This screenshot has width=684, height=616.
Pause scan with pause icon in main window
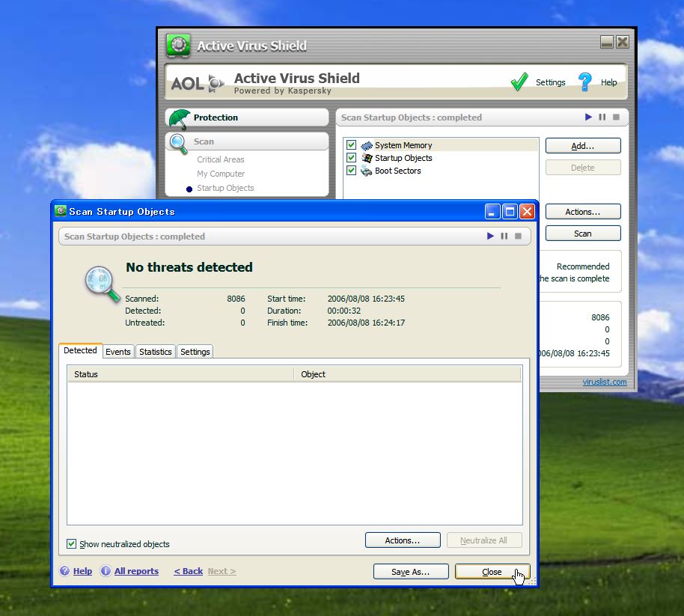click(x=602, y=117)
